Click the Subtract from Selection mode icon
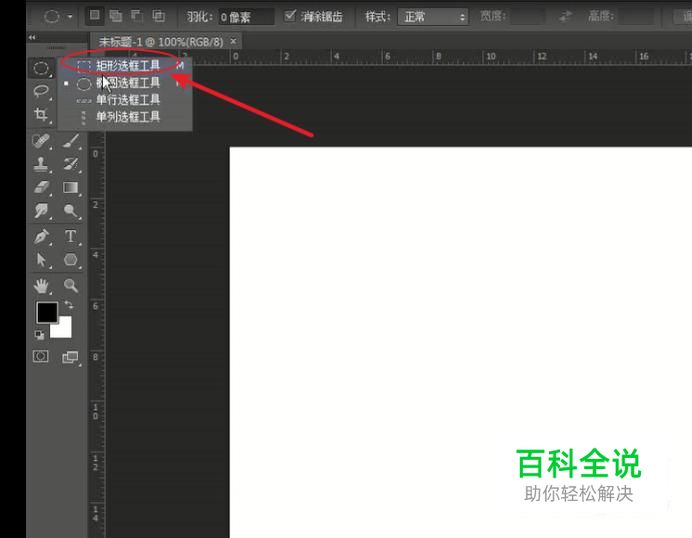The width and height of the screenshot is (692, 538). click(x=137, y=16)
